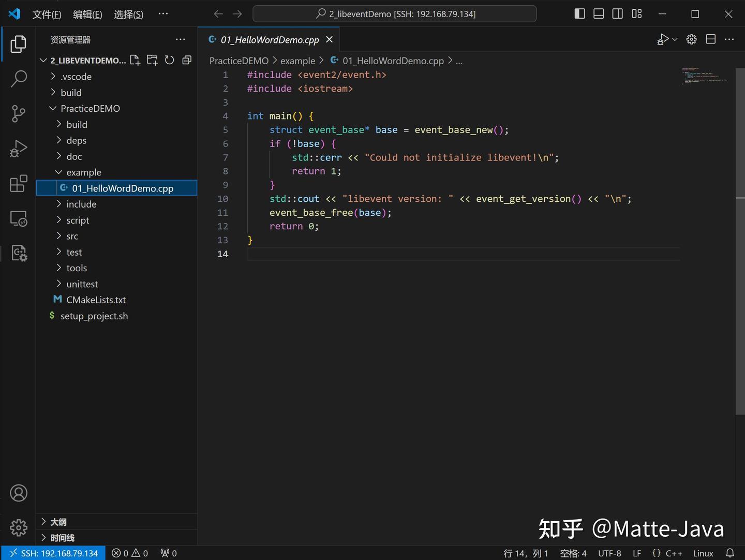Split the editor into two panes
This screenshot has height=560, width=745.
pyautogui.click(x=710, y=39)
